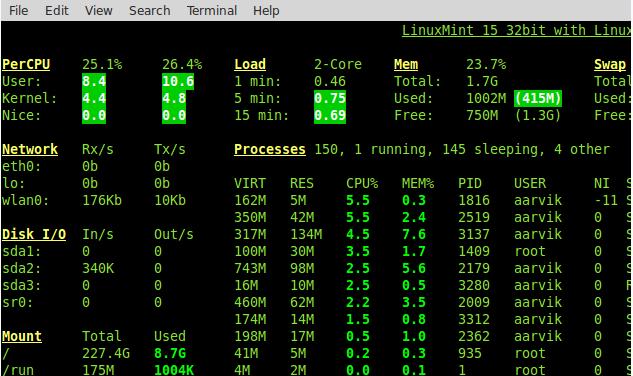Click the Network section heading
The image size is (633, 376).
tap(30, 149)
